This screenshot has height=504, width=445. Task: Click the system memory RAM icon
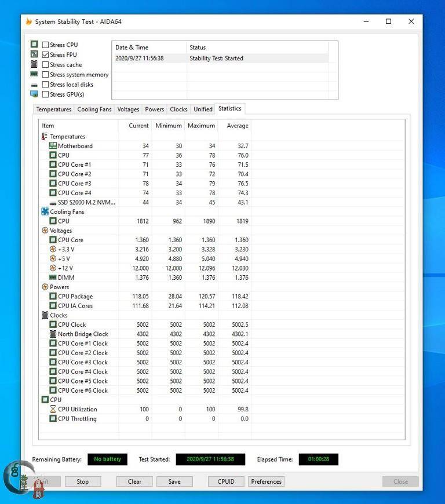(34, 74)
